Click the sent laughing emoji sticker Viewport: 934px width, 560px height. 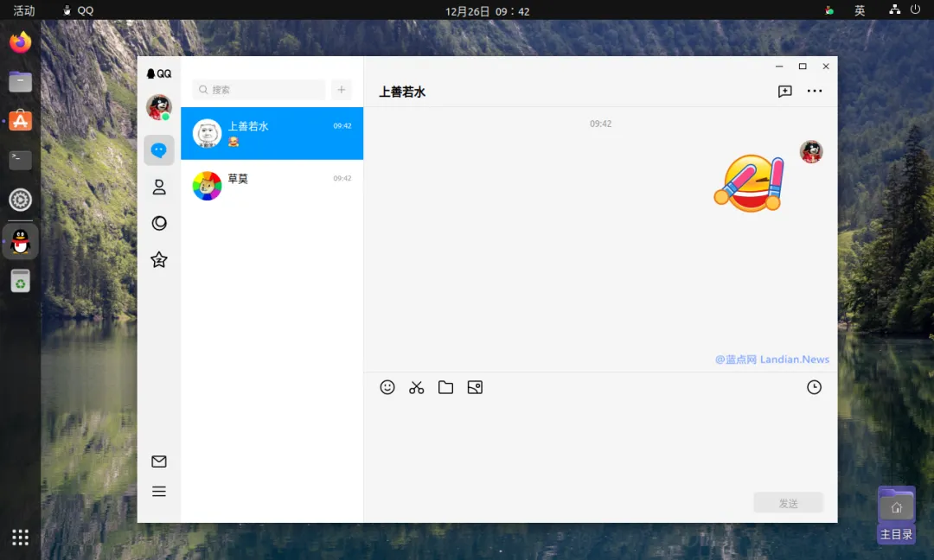coord(749,182)
